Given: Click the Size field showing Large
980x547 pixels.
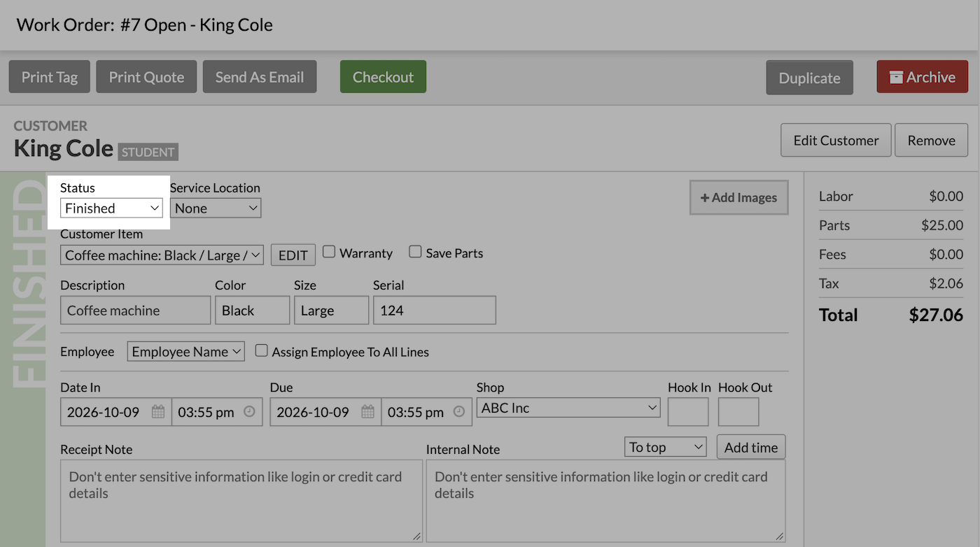Looking at the screenshot, I should (332, 311).
